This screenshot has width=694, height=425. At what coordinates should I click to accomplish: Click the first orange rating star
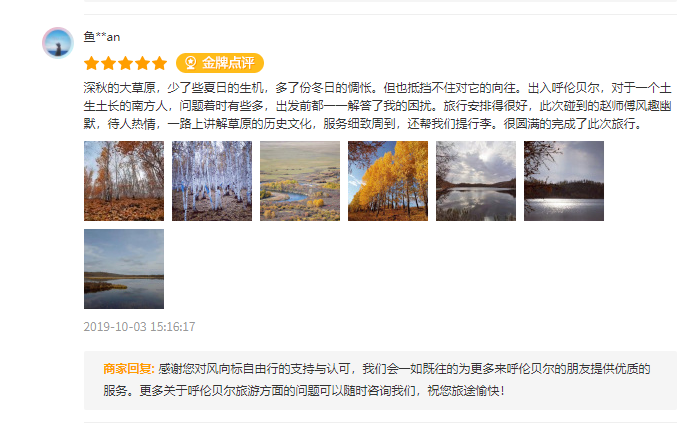(x=92, y=63)
